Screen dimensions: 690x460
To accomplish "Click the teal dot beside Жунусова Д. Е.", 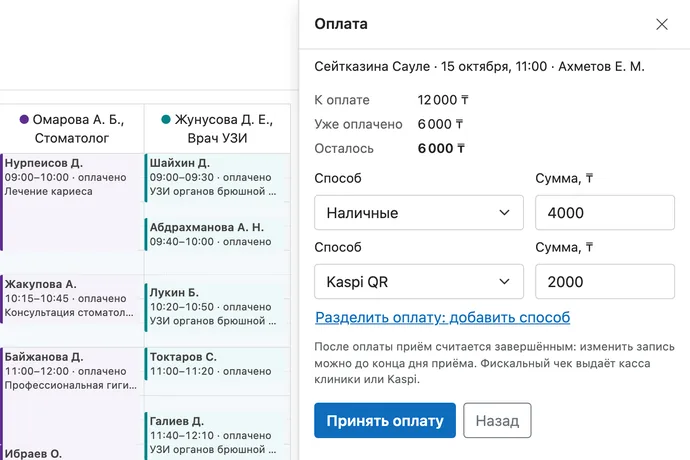I will 166,119.
